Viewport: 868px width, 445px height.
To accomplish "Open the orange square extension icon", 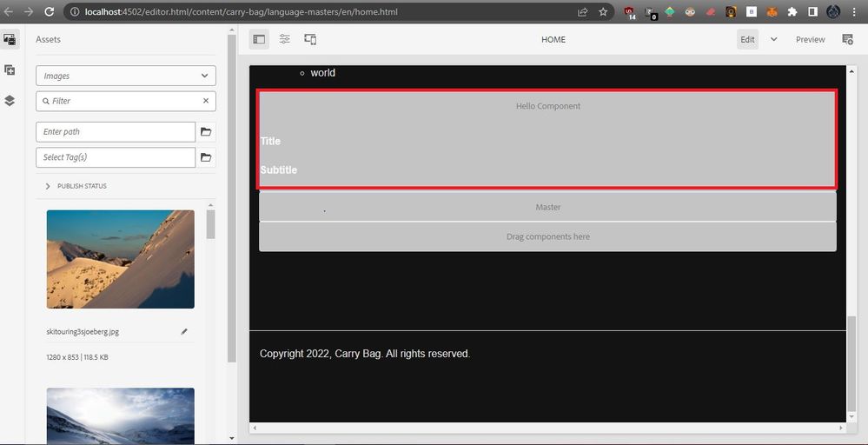I will coord(732,11).
